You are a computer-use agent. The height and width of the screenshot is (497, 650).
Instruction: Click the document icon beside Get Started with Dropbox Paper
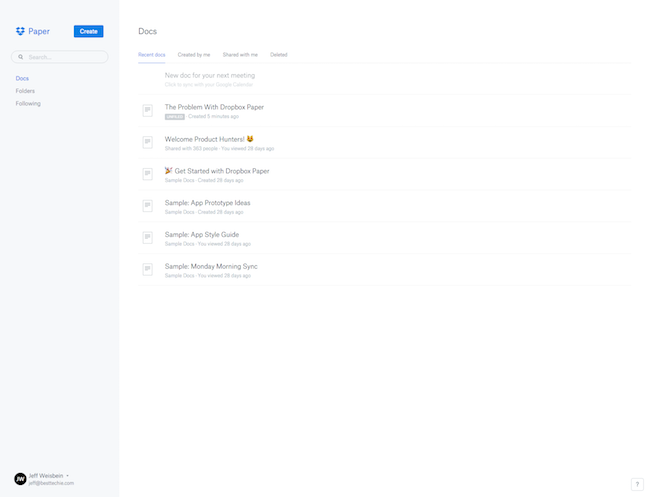point(147,174)
